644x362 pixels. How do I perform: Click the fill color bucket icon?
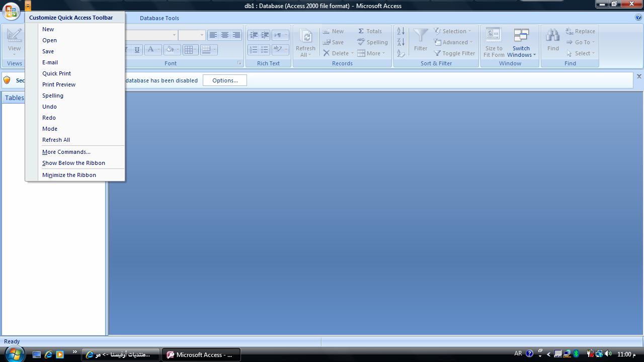(170, 49)
